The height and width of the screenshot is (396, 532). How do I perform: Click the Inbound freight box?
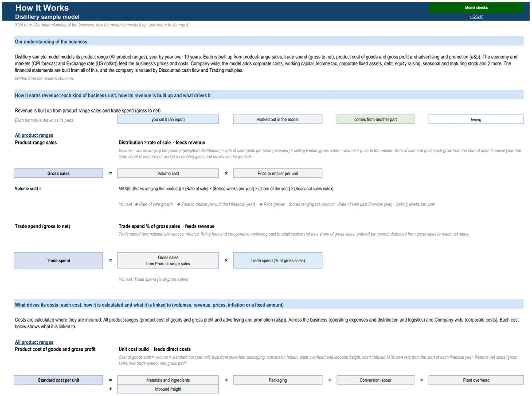[168, 389]
